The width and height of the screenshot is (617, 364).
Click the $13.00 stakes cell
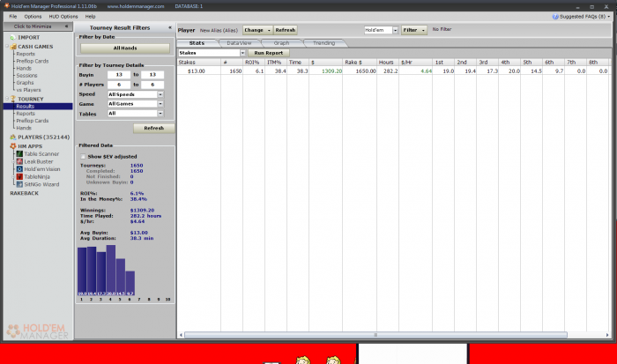(198, 71)
